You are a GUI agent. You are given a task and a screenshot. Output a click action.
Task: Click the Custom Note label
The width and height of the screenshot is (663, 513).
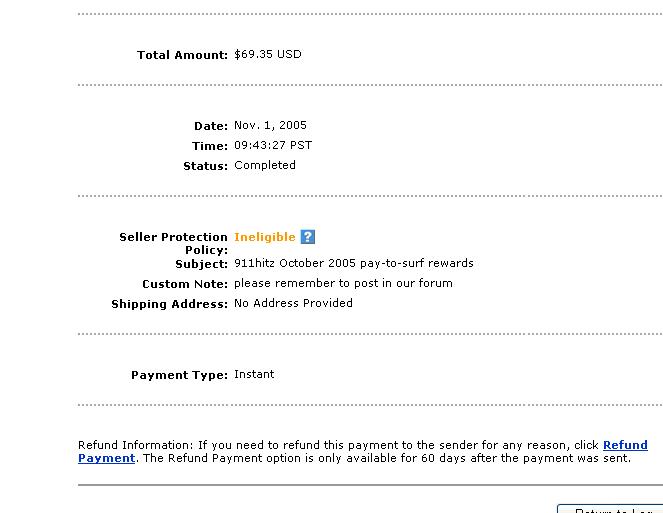185,284
